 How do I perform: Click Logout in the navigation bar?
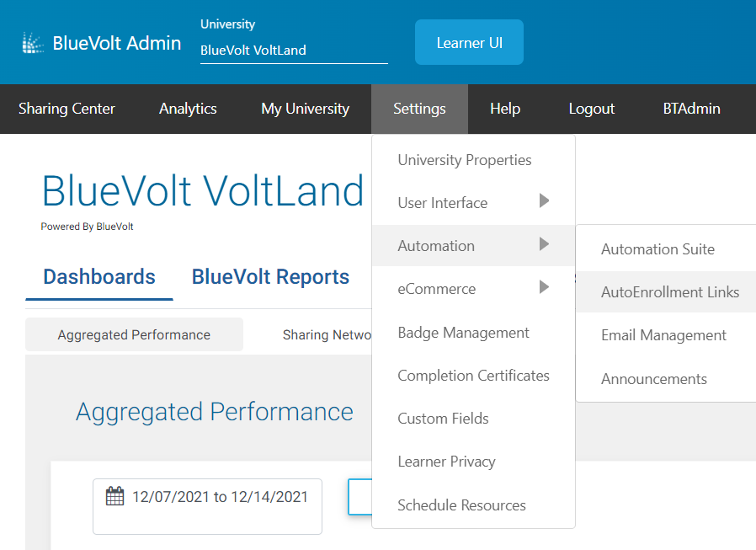pyautogui.click(x=592, y=109)
